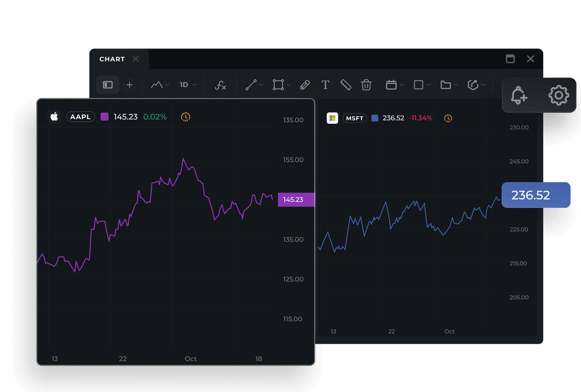This screenshot has width=581, height=392.
Task: Open the blue MSFT color swatch
Action: tap(375, 118)
